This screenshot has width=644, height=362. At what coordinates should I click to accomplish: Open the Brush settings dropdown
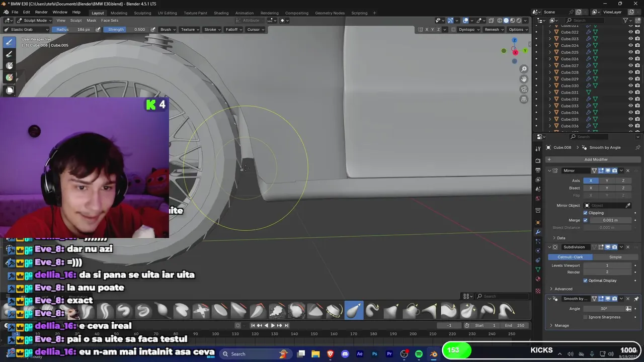tap(168, 29)
